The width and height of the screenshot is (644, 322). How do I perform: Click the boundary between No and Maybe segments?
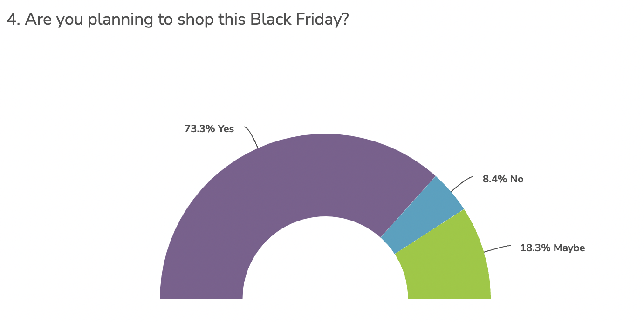tap(430, 231)
